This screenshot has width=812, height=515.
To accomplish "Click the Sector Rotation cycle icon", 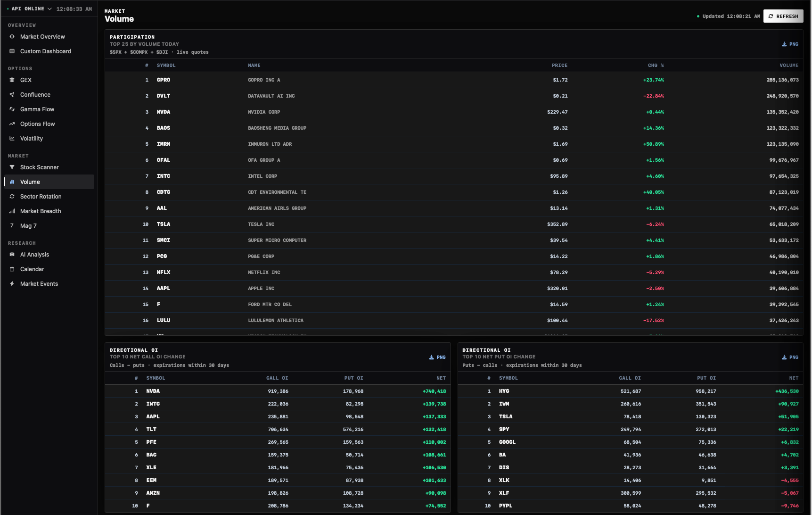I will tap(12, 196).
